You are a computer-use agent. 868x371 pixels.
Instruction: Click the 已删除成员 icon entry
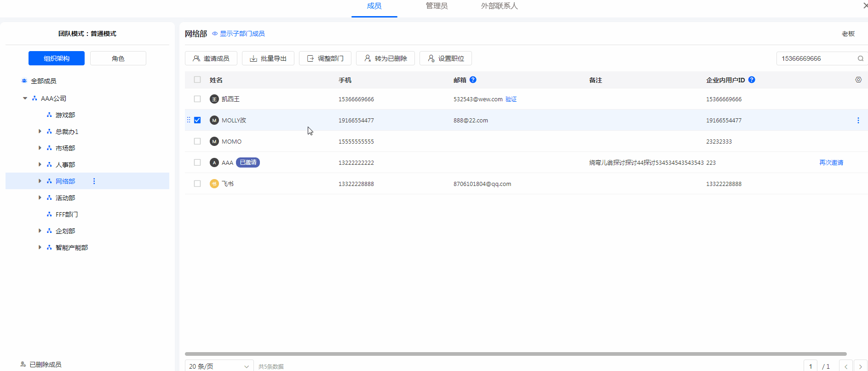23,364
